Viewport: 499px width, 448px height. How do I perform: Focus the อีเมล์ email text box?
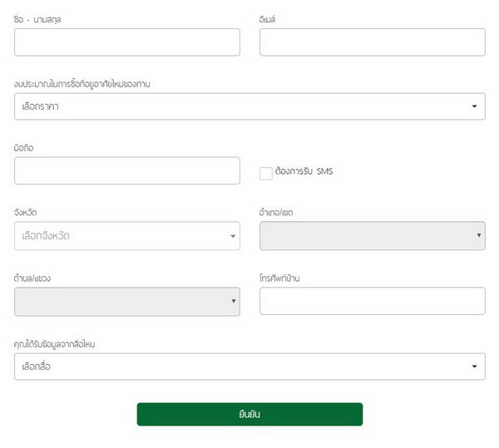coord(372,42)
